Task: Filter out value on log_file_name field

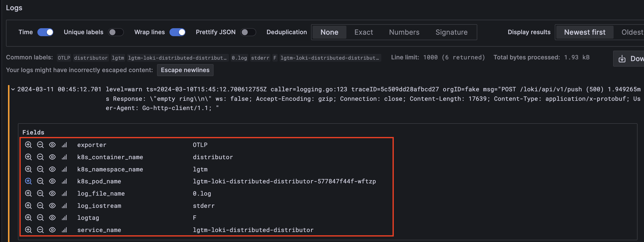Action: (x=40, y=193)
